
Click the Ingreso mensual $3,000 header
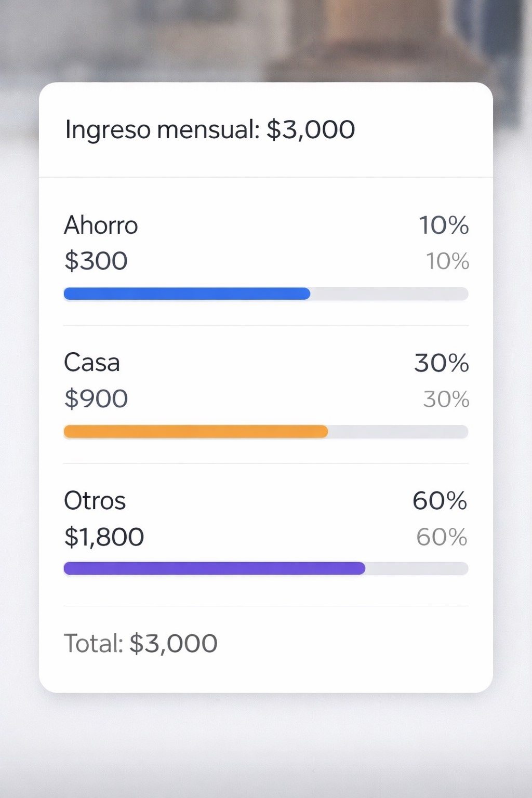[x=210, y=130]
